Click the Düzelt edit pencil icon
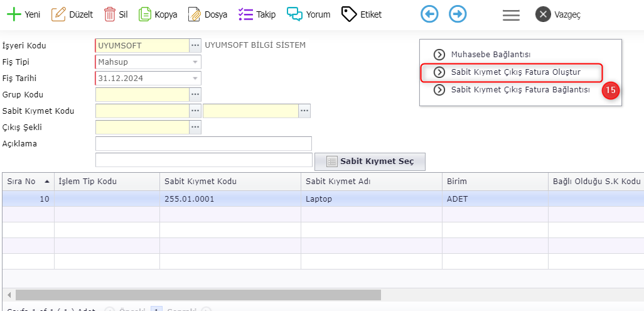Viewport: 644px width, 311px height. (x=58, y=14)
